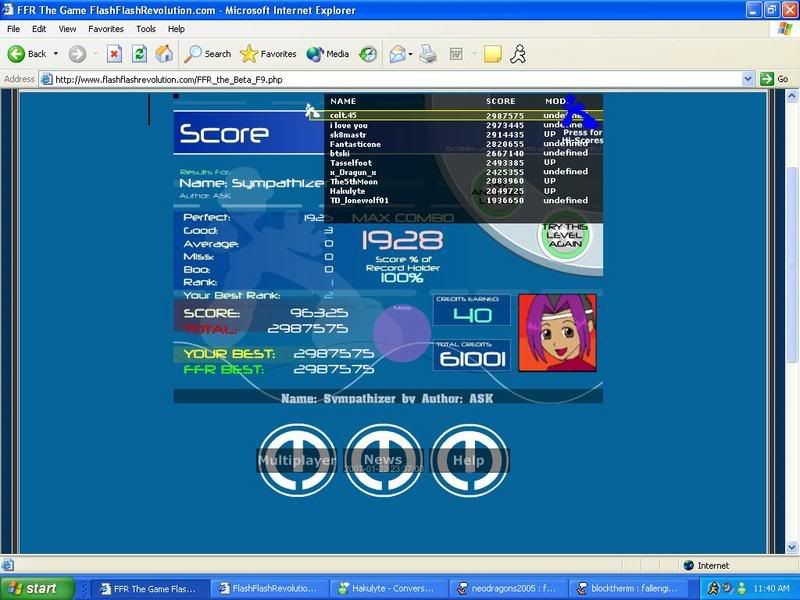Open the Mail dropdown arrow

point(410,54)
